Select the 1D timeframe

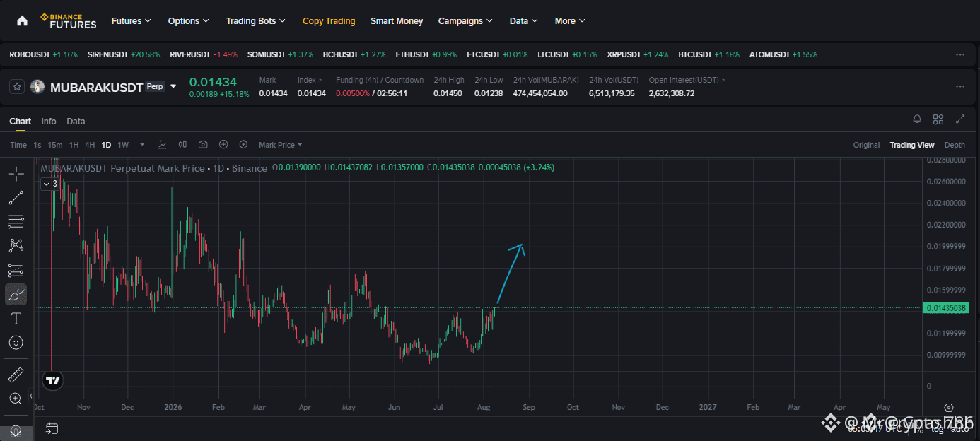tap(106, 145)
